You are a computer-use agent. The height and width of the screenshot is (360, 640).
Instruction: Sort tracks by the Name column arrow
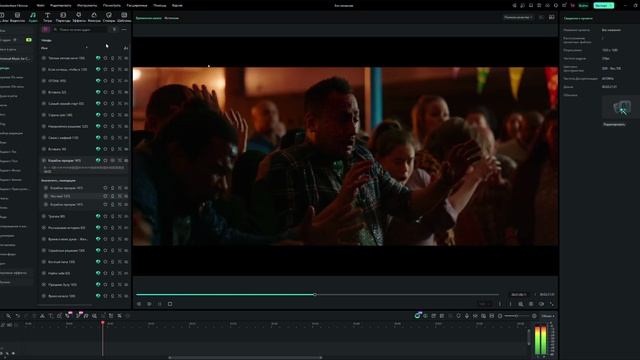(86, 48)
